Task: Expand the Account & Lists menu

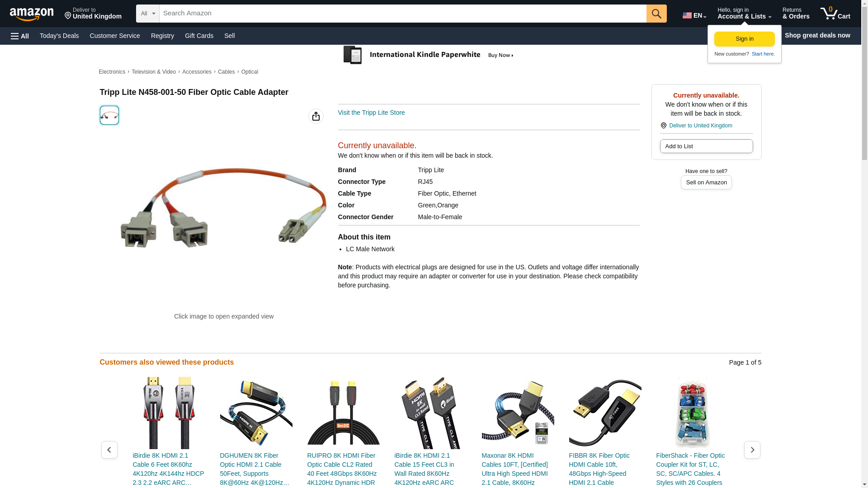Action: 744,14
